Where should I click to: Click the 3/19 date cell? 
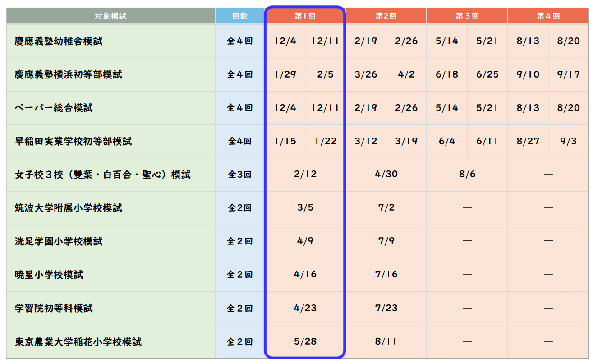click(406, 141)
